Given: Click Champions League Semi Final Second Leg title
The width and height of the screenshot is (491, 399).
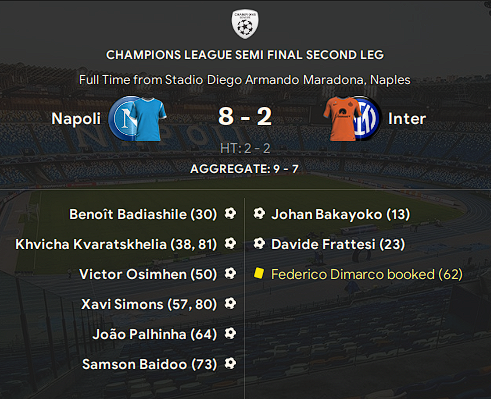Looking at the screenshot, I should pyautogui.click(x=245, y=55).
